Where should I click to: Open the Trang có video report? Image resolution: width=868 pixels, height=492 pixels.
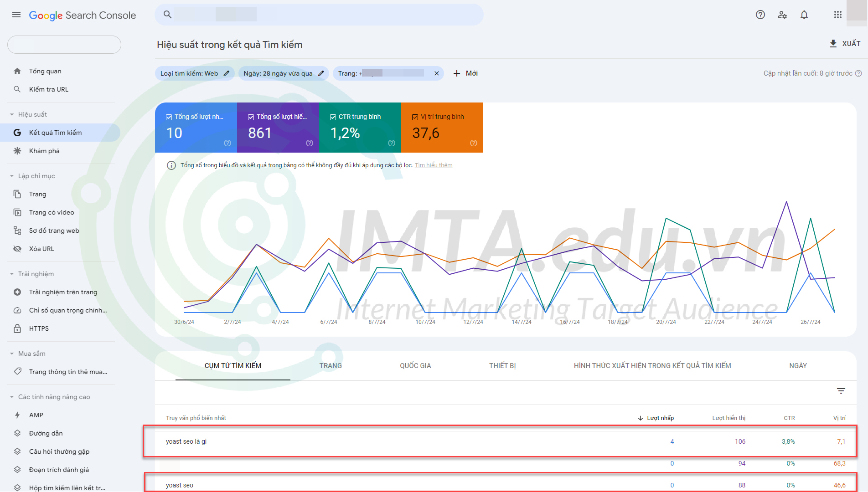tap(52, 212)
